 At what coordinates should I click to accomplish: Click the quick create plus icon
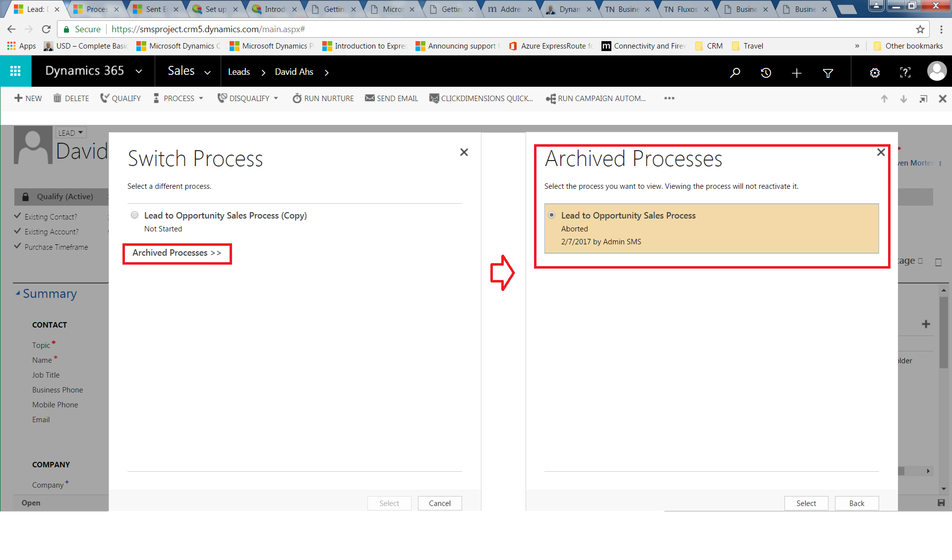pyautogui.click(x=796, y=73)
